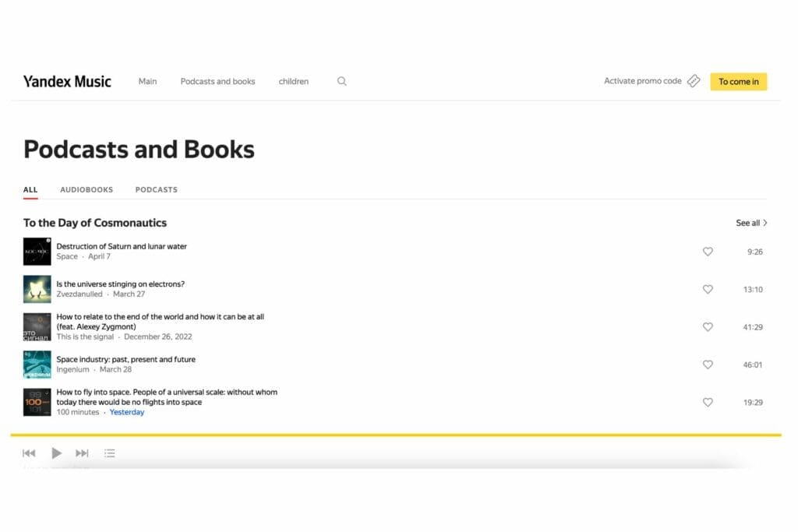The image size is (798, 532).
Task: Open 'How to fly into space' episode title
Action: pos(167,396)
